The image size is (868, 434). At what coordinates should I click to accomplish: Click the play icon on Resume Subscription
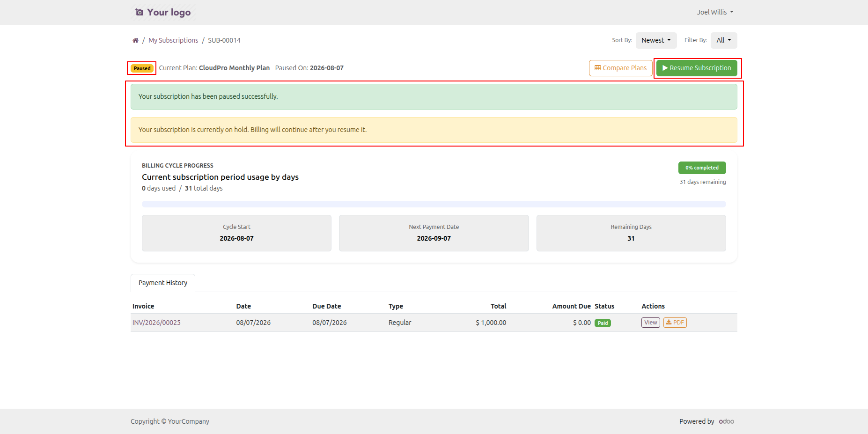click(x=665, y=68)
